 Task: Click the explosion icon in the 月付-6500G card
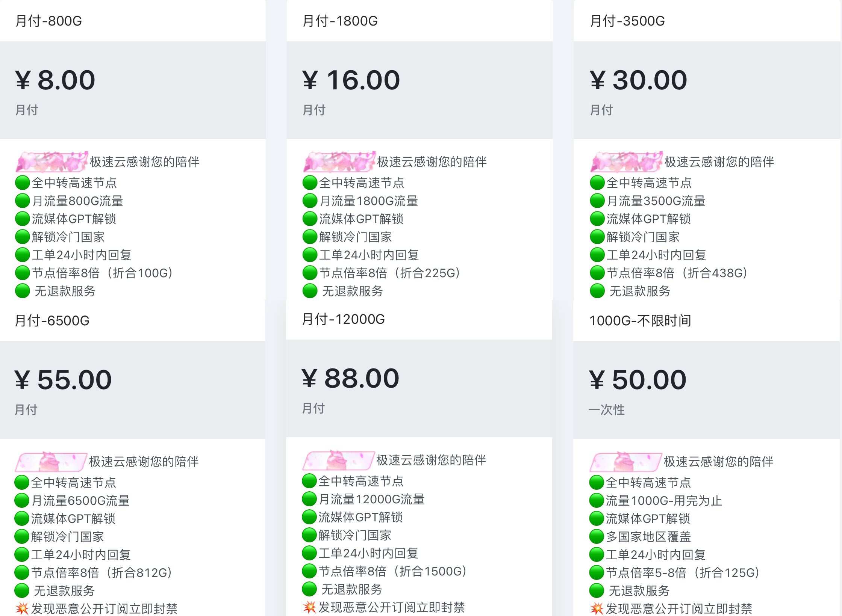(x=22, y=608)
